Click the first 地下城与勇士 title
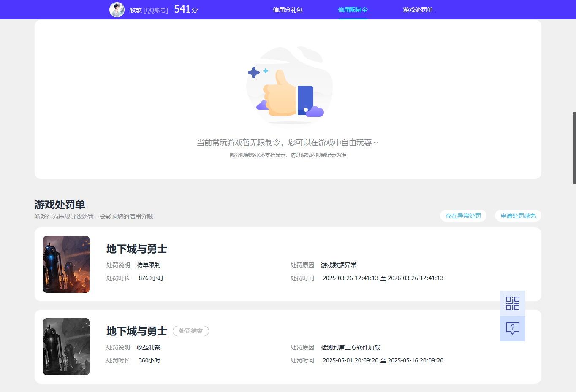The height and width of the screenshot is (392, 576). point(136,249)
